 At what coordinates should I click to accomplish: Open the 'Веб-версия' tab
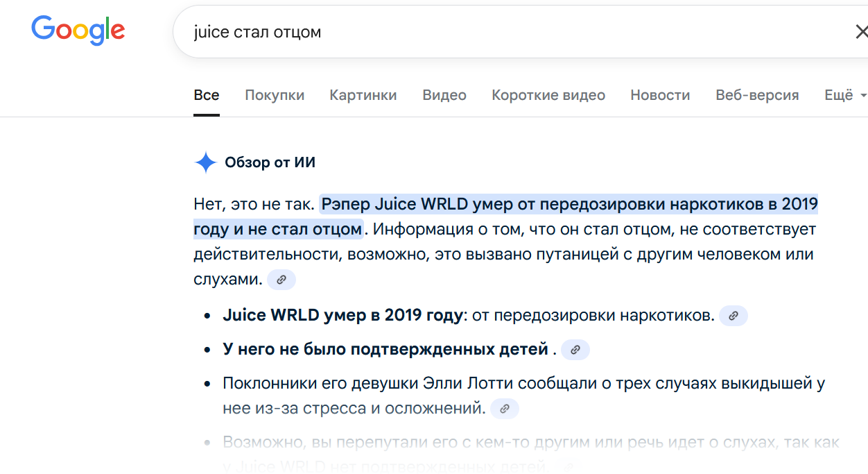[x=757, y=96]
